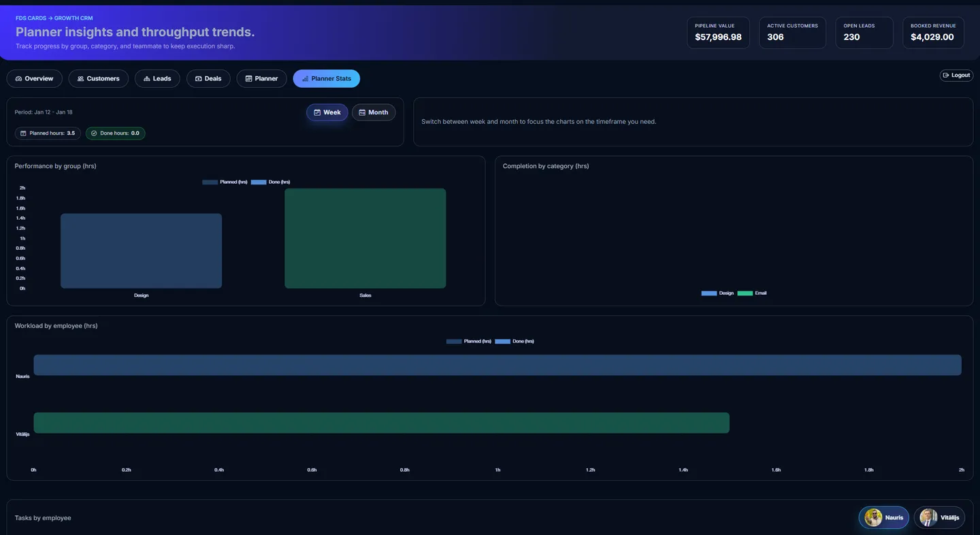Click the Design bar in group chart
The width and height of the screenshot is (980, 535).
pos(141,250)
